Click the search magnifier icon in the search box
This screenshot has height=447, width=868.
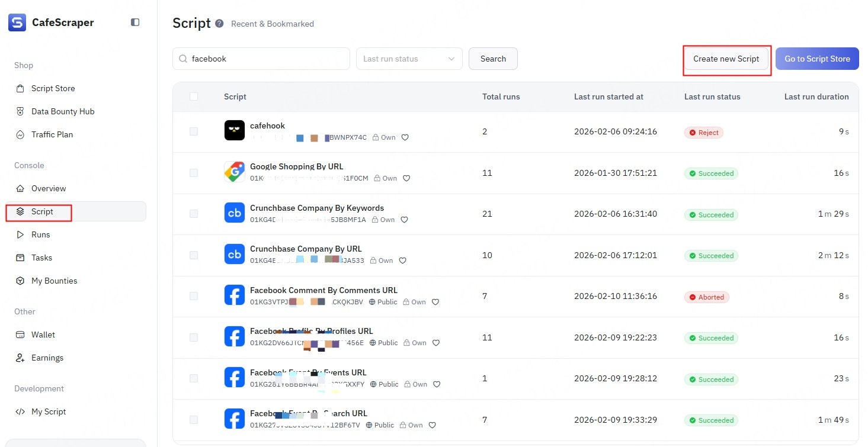coord(183,59)
